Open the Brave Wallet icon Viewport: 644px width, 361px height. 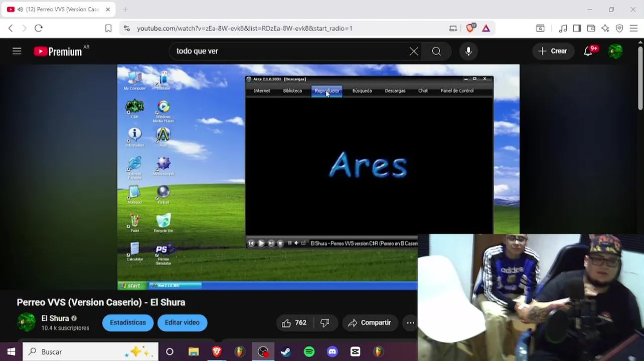[591, 29]
